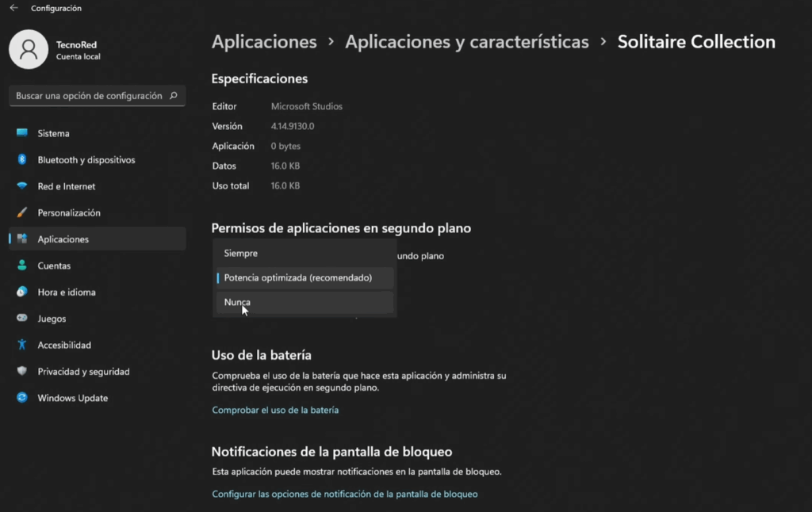Click the Accesibilidad figure icon
This screenshot has height=512, width=812.
(x=21, y=344)
